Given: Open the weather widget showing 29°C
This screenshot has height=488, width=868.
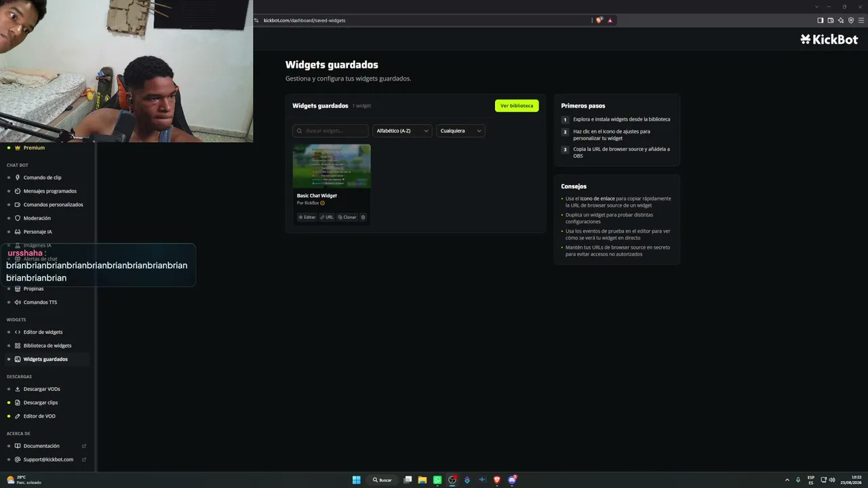Looking at the screenshot, I should coord(24,480).
